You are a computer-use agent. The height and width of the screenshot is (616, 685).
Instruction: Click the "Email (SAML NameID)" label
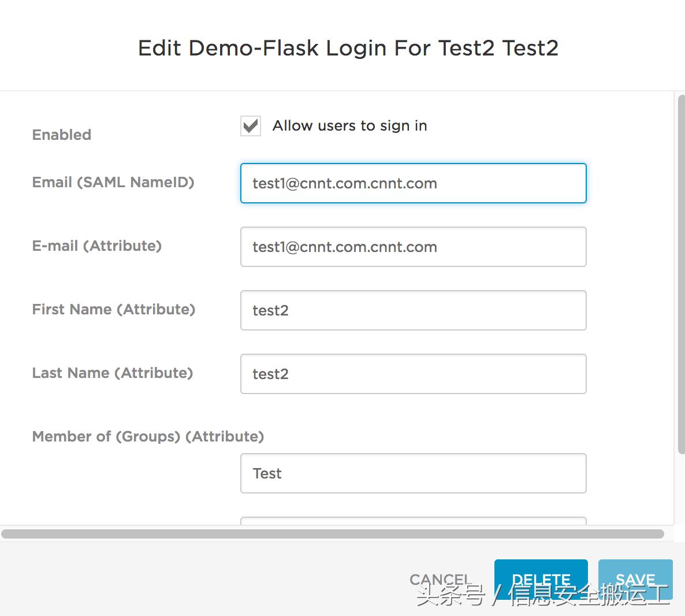click(113, 182)
